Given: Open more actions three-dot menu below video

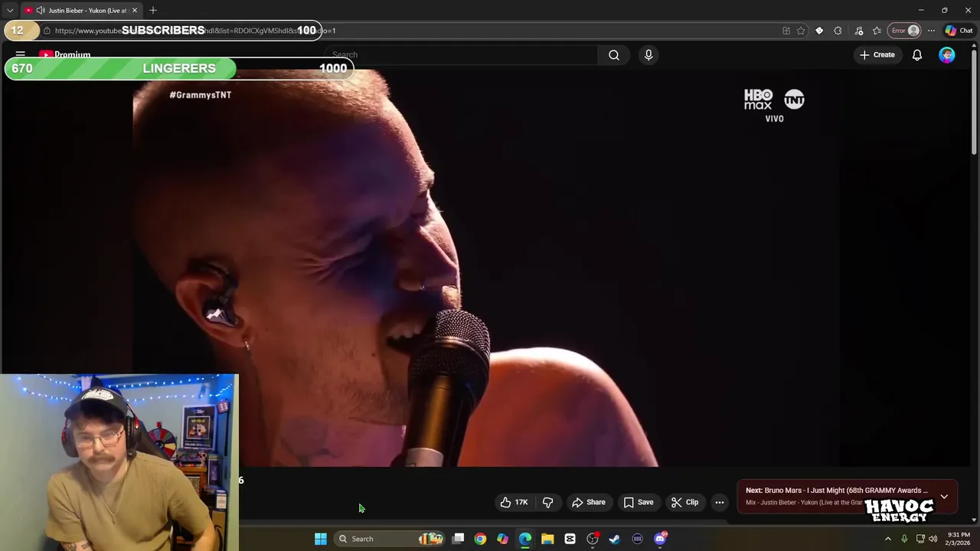Looking at the screenshot, I should coord(720,502).
